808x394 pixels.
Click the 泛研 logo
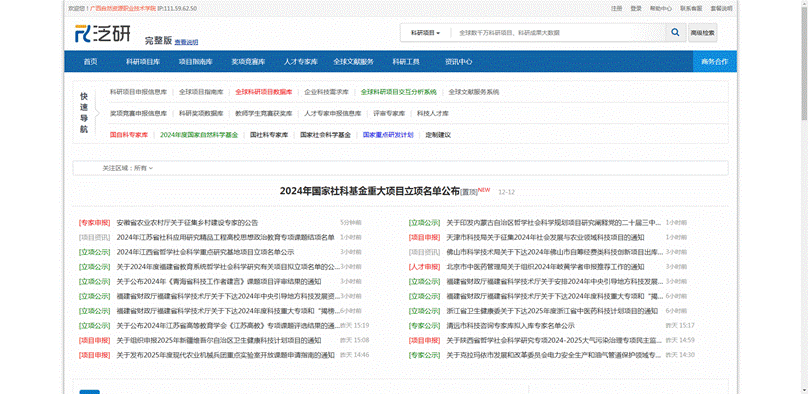(103, 33)
